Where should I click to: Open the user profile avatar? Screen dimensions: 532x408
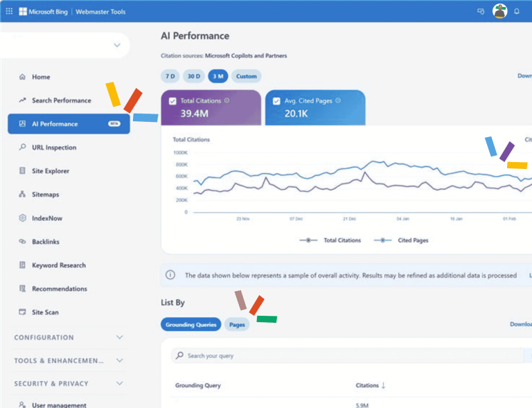pos(499,11)
